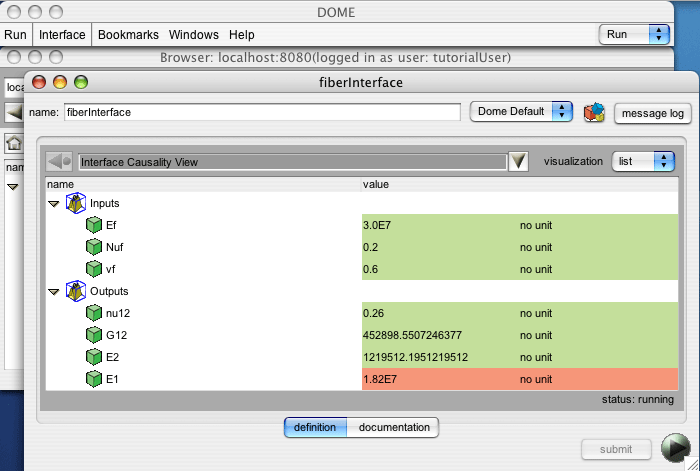
Task: Click the G12 value 452898.5507246377
Action: [412, 335]
